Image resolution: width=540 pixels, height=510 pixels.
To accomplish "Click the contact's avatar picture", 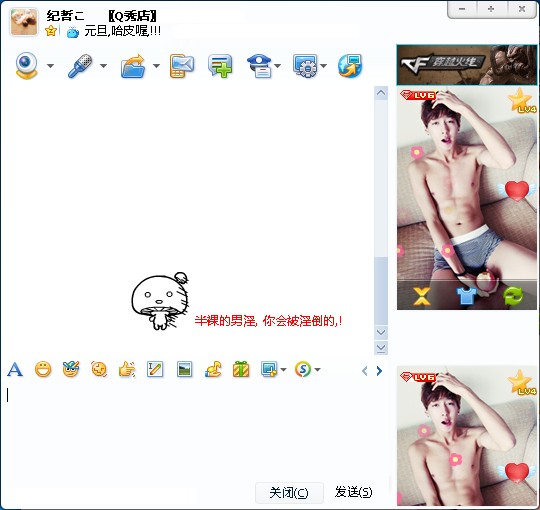I will (x=24, y=22).
